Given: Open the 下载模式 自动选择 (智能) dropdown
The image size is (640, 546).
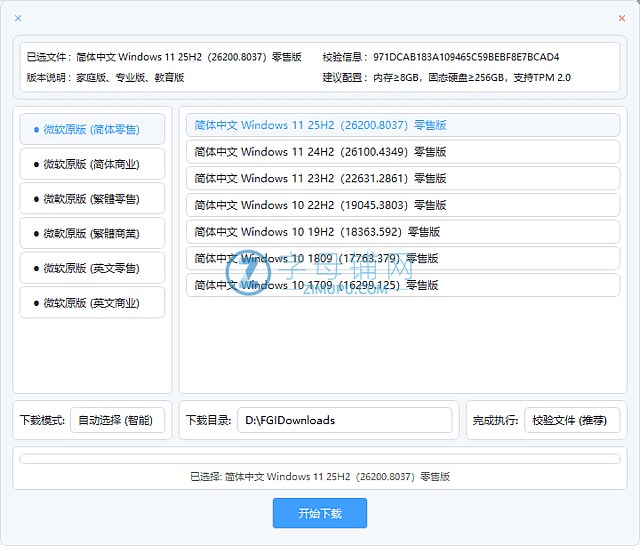Looking at the screenshot, I should [117, 421].
